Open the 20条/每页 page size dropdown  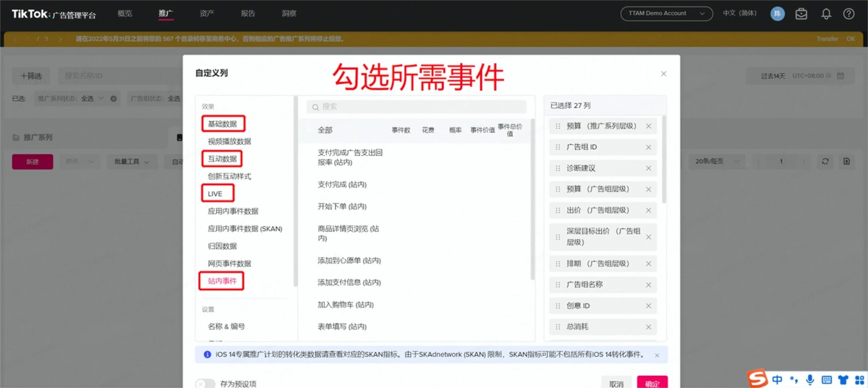click(717, 162)
